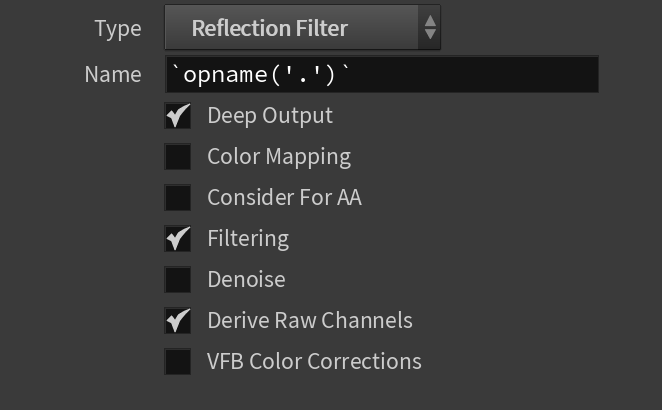Image resolution: width=662 pixels, height=410 pixels.
Task: Uncheck the Derive Raw Channels checkbox
Action: click(178, 320)
